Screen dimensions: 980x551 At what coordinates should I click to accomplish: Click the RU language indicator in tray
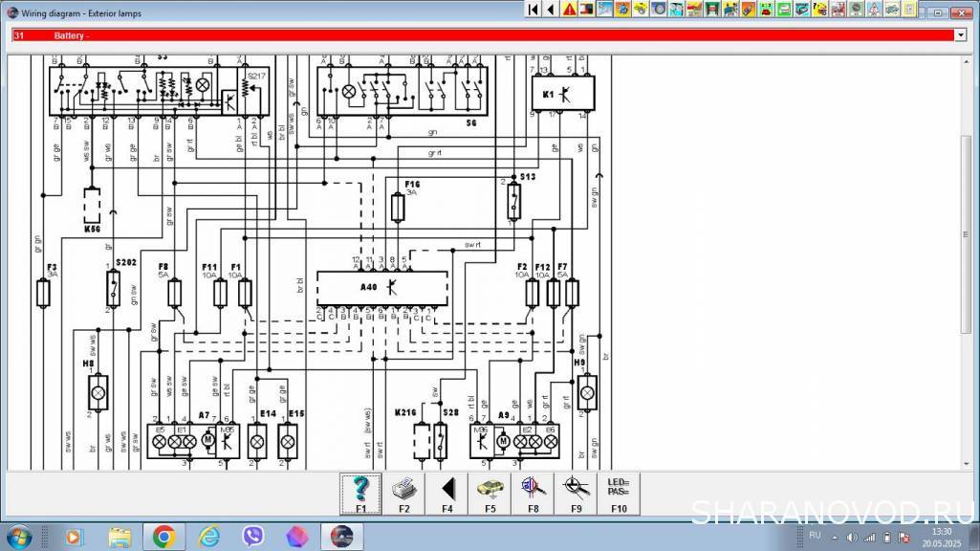pos(815,535)
